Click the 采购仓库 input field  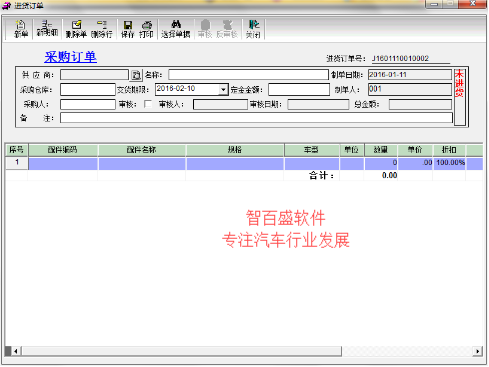coord(88,89)
